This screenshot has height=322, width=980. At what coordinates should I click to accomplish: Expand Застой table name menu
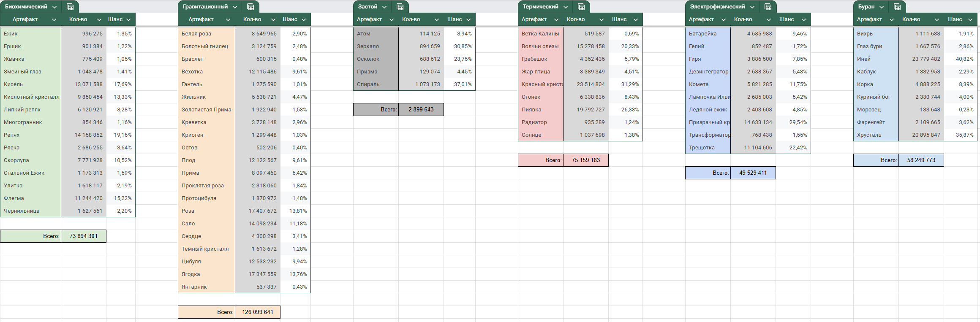coord(384,7)
